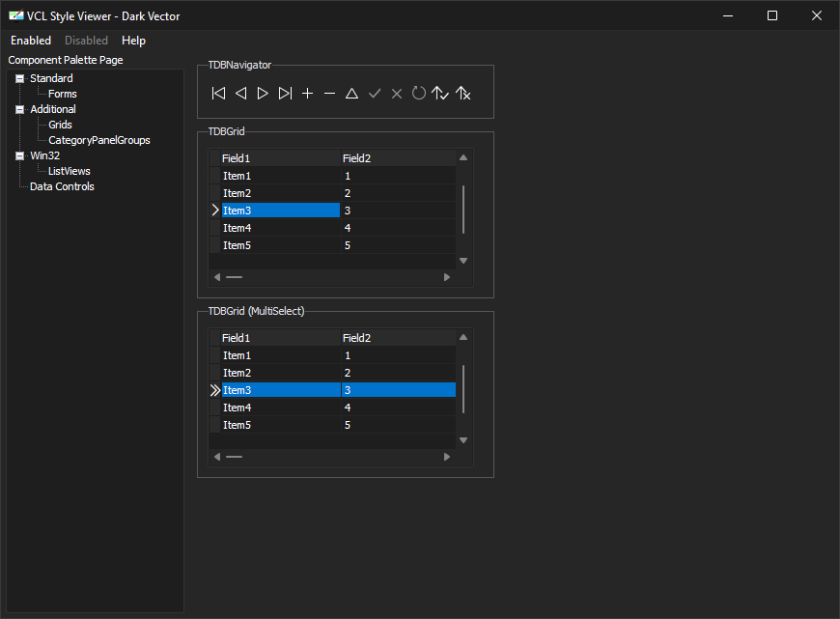Click scroll down arrow in MultiSelect grid
Screen dimensions: 840x619
pos(463,440)
